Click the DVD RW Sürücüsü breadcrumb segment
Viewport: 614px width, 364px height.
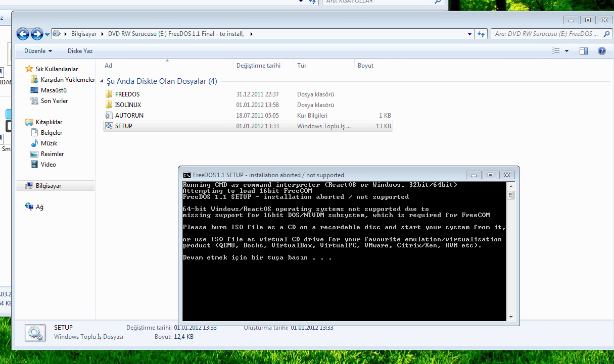(x=176, y=34)
